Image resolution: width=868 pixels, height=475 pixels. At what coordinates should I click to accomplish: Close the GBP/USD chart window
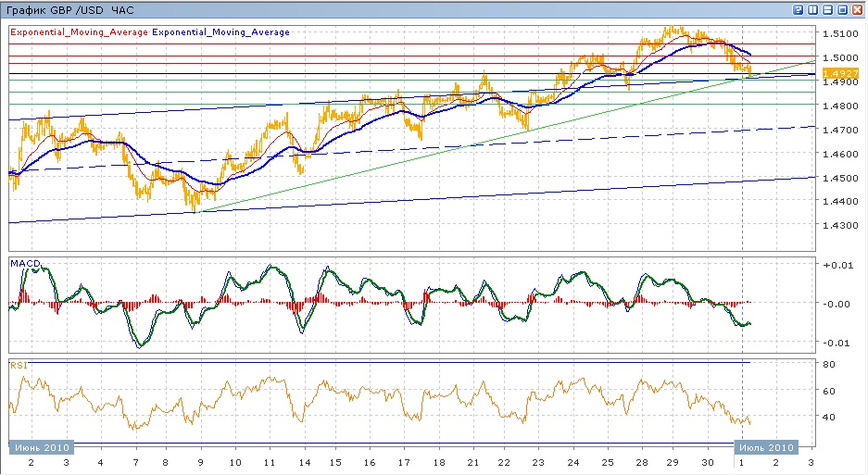pos(857,9)
